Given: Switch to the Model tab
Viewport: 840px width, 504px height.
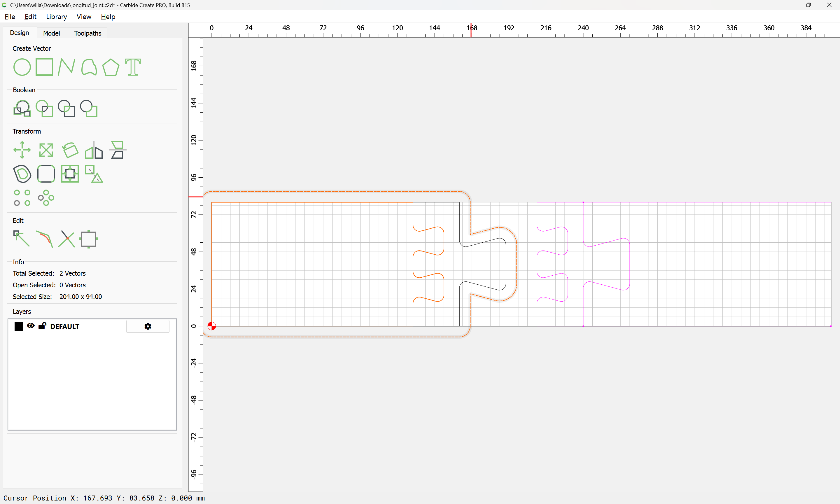Looking at the screenshot, I should tap(52, 33).
